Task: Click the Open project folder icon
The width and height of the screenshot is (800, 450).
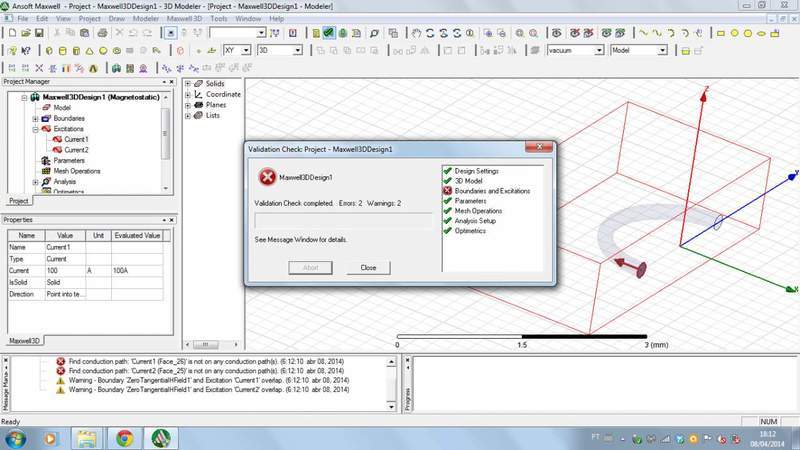Action: pyautogui.click(x=25, y=33)
